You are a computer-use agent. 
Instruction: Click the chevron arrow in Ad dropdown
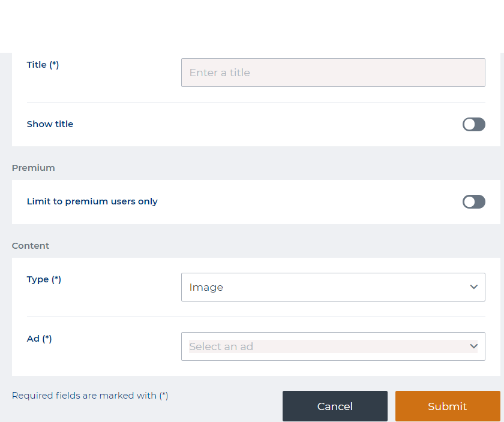pyautogui.click(x=473, y=346)
